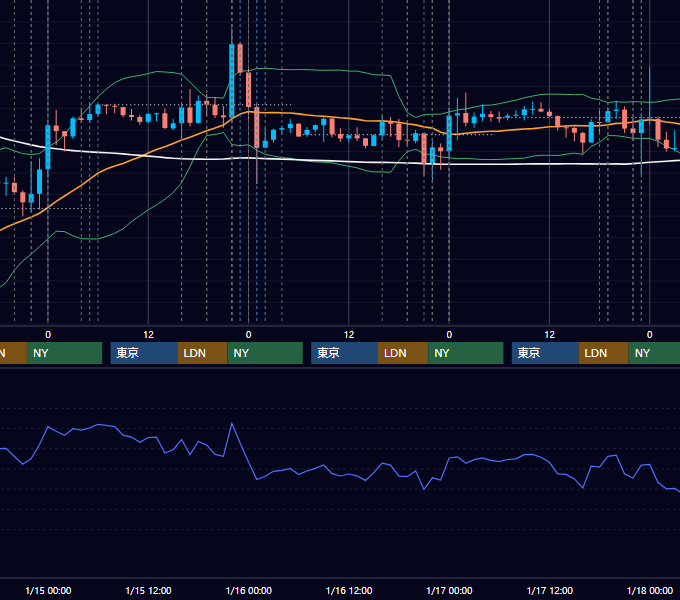Select the LDN session block on 1/16
Viewport: 680px width, 600px height.
point(403,353)
